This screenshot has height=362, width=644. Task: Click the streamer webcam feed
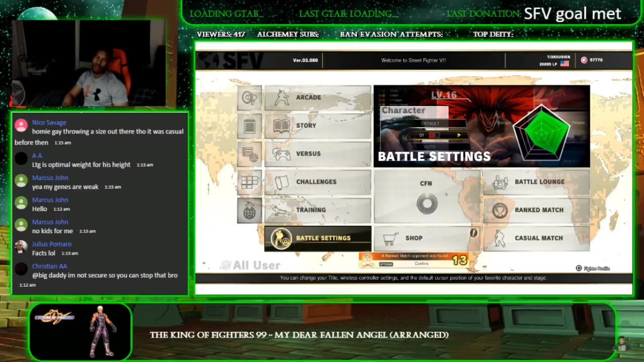point(89,63)
